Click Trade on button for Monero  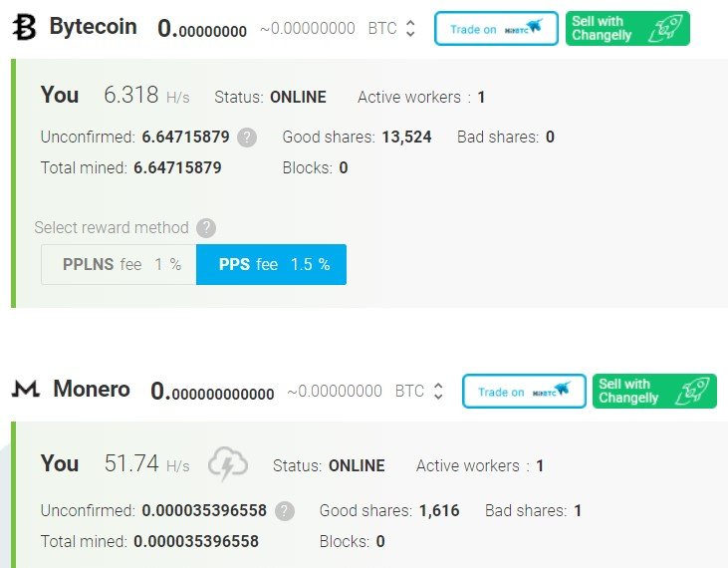523,392
